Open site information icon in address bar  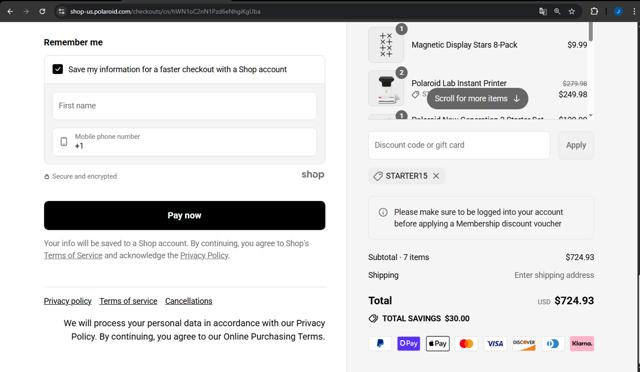point(61,11)
